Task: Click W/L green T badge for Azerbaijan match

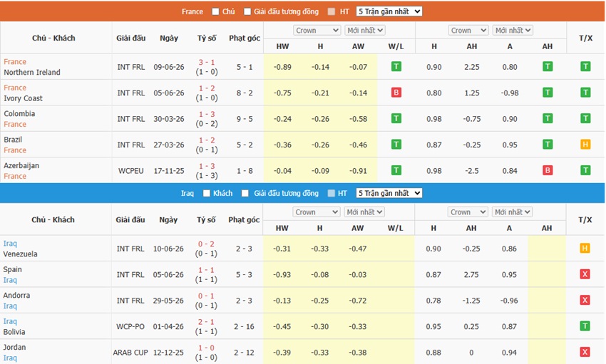Action: [396, 170]
